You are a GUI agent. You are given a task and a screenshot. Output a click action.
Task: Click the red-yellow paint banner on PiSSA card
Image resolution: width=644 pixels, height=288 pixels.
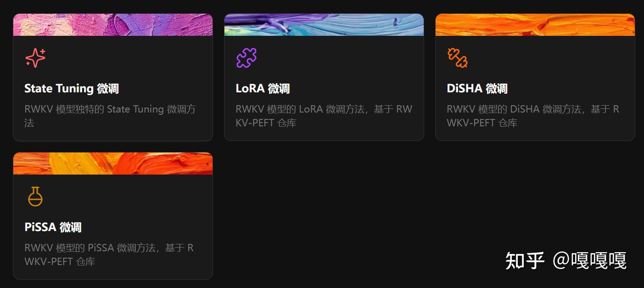point(113,164)
